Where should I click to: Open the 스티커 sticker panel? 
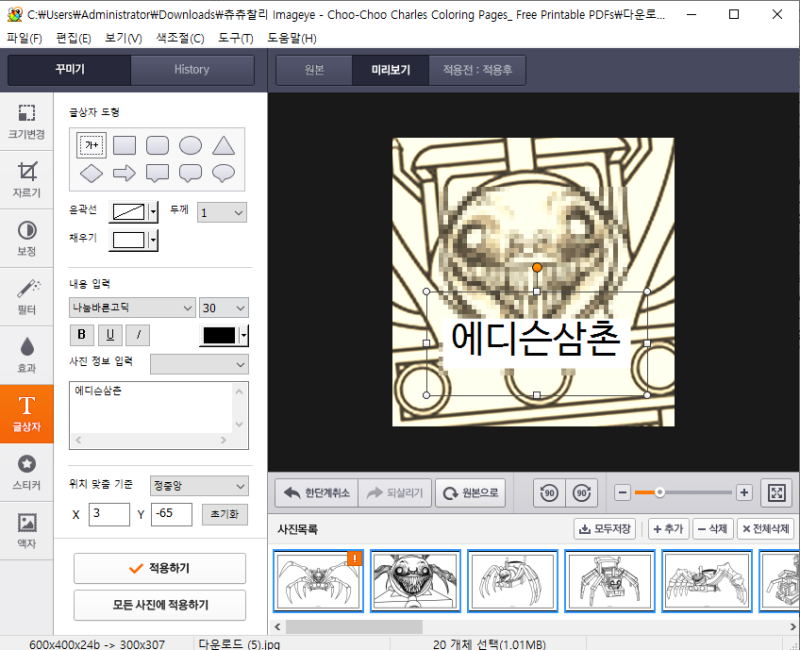pyautogui.click(x=27, y=472)
